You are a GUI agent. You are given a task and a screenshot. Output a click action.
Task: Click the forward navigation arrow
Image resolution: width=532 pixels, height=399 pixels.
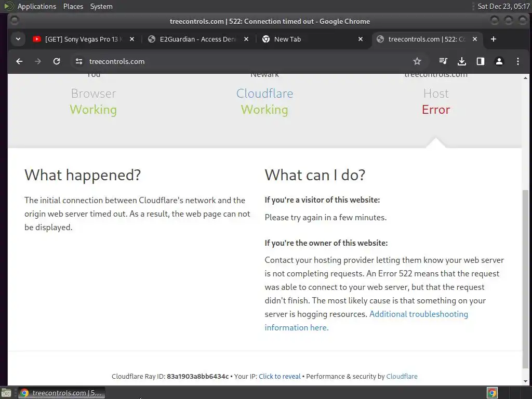(38, 61)
